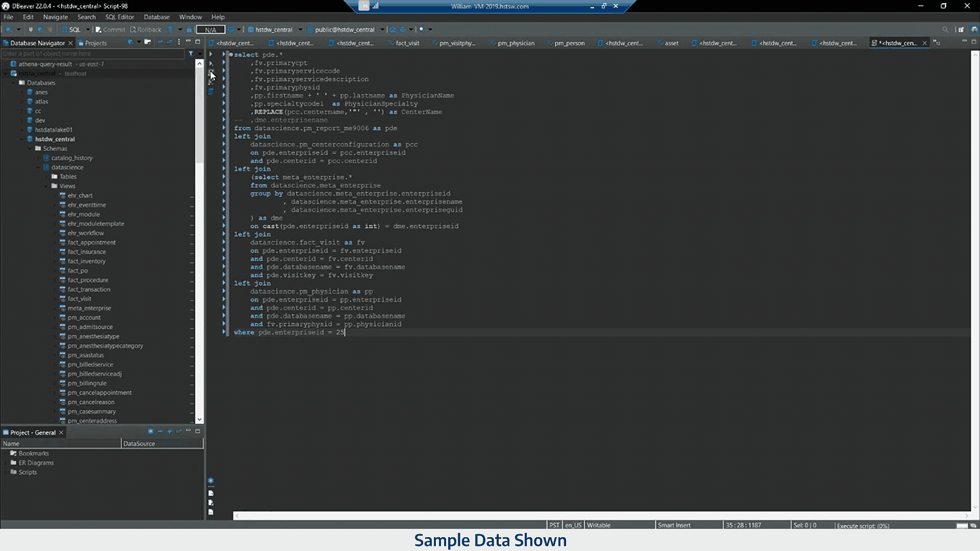This screenshot has width=980, height=551.
Task: Click the search magnifier icon in top-right toolbar
Action: (x=945, y=30)
